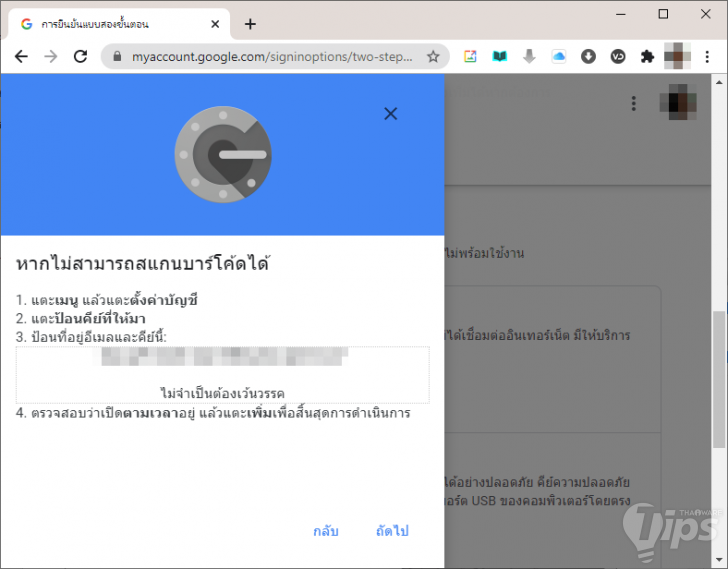
Task: Select the การยืนยันแบบสองขั้นตอน tab
Action: [x=119, y=24]
